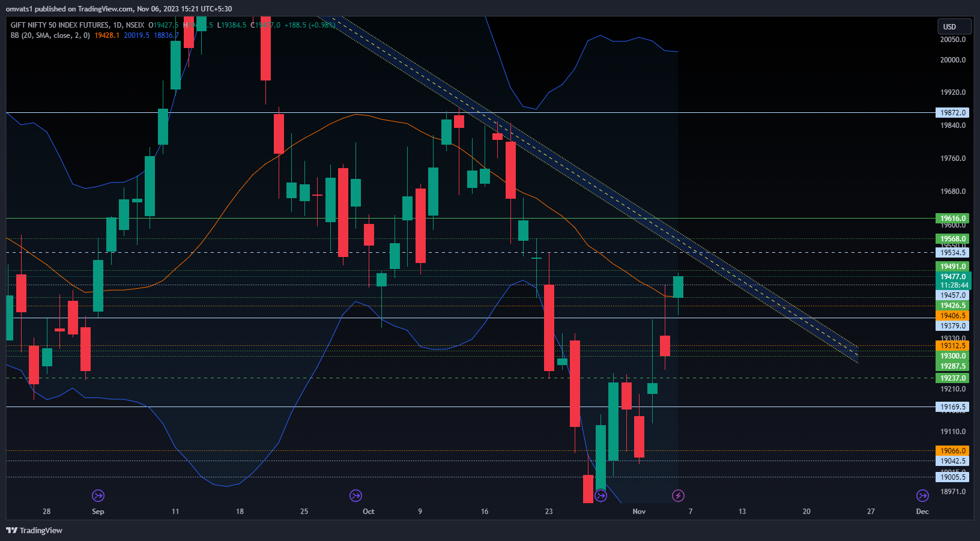Click the 13 date label on time axis
This screenshot has height=541, width=980.
point(742,512)
